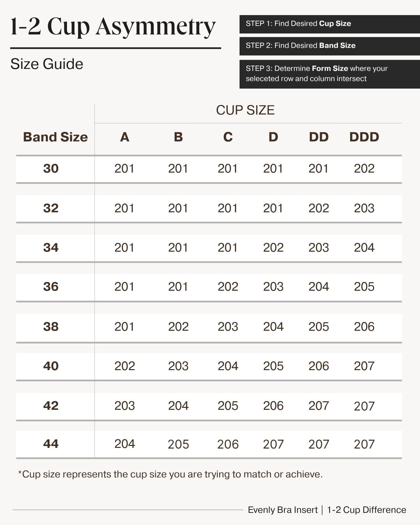The image size is (420, 525).
Task: Select the DDD cup size column header
Action: pos(364,137)
